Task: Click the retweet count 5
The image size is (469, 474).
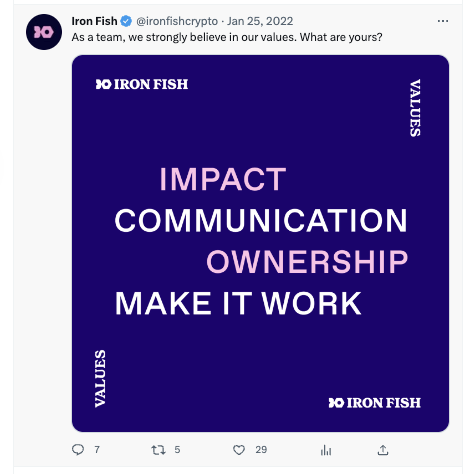Action: click(x=177, y=450)
